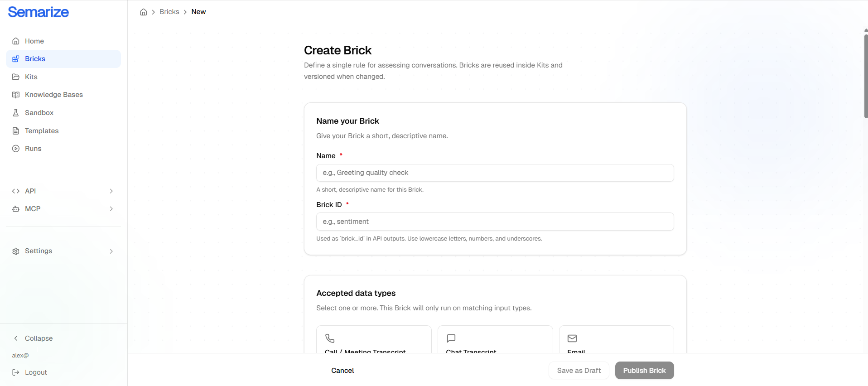The height and width of the screenshot is (386, 868).
Task: Click the Semarize logo
Action: 39,12
